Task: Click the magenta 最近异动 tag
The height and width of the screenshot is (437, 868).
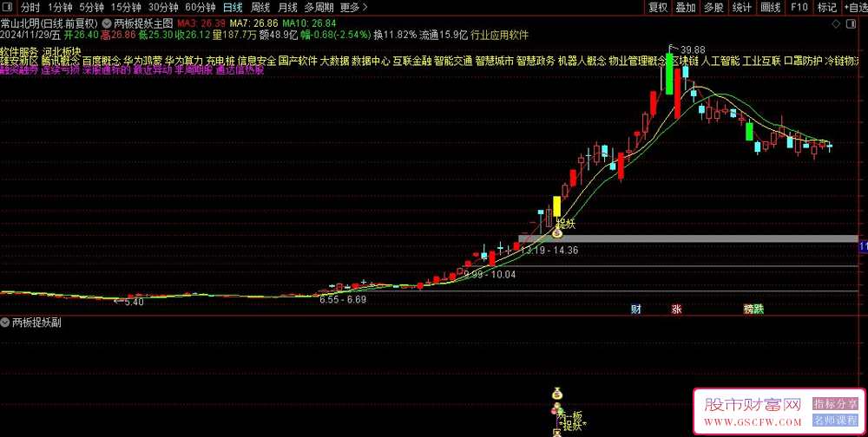Action: coord(153,70)
